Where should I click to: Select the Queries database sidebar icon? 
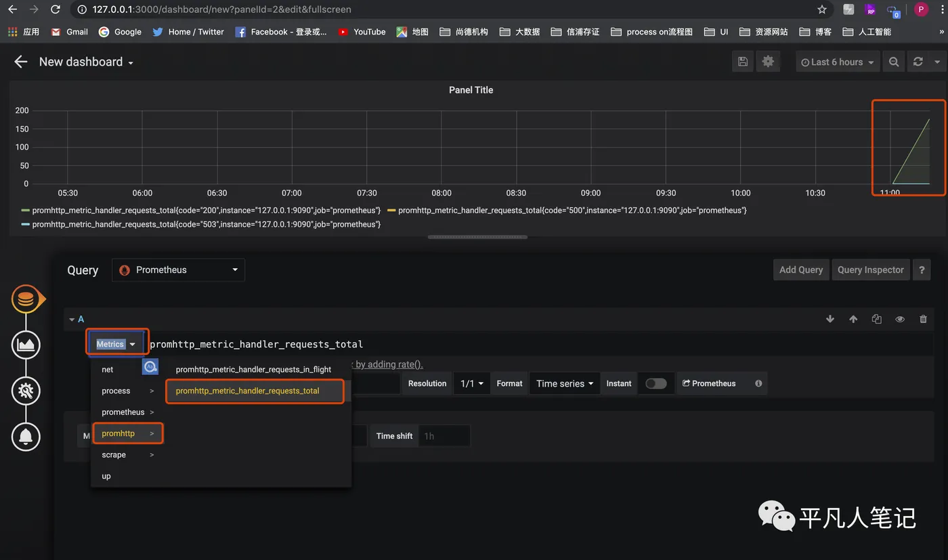pos(26,299)
